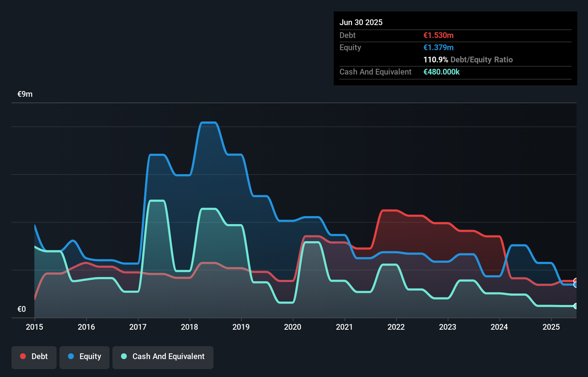Select the teal Cash endpoint marker on the chart
The image size is (588, 377).
[575, 306]
